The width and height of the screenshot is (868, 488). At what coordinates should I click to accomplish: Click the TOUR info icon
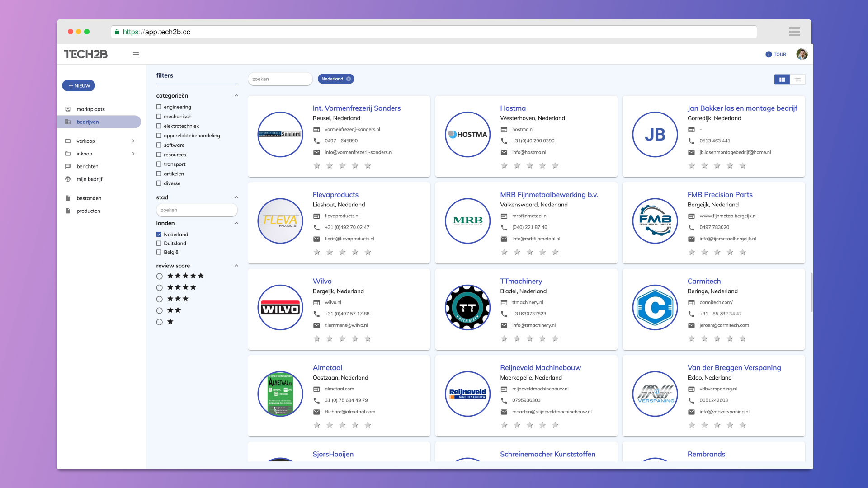coord(768,54)
